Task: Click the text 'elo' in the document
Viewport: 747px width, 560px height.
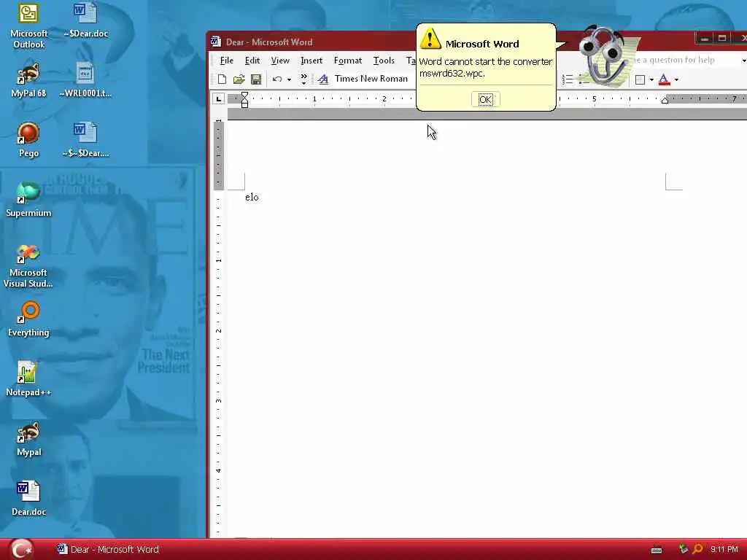Action: coord(252,197)
